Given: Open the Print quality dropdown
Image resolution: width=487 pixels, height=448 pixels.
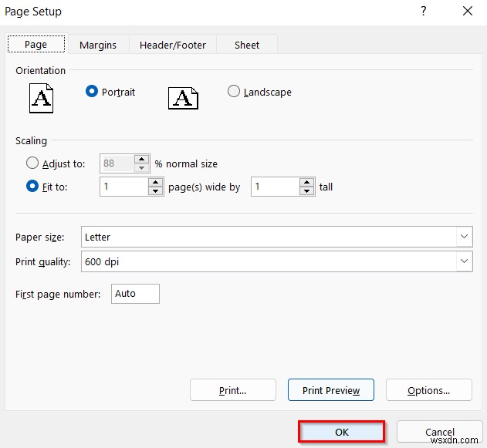Looking at the screenshot, I should pos(464,261).
